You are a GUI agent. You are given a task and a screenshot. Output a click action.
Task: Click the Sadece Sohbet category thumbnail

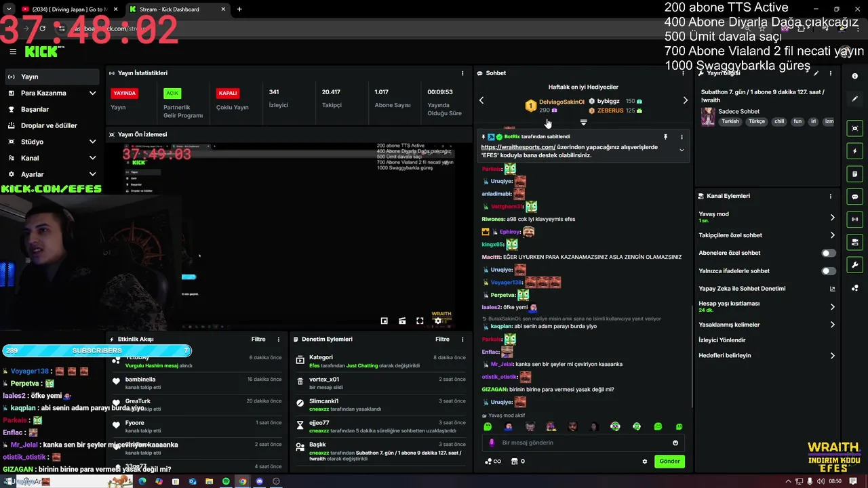coord(708,117)
